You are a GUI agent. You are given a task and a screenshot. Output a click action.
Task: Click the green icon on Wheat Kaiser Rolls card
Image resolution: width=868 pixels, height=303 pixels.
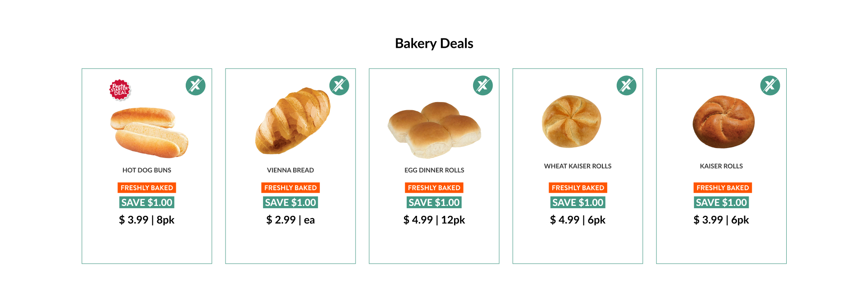(627, 85)
